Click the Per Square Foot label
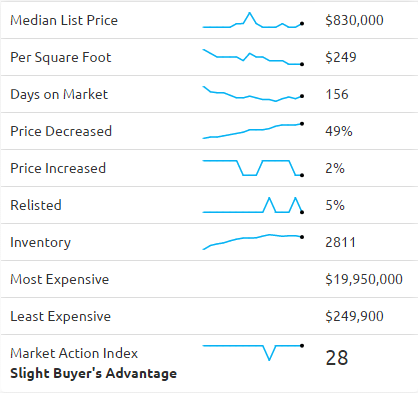This screenshot has width=418, height=393. click(61, 57)
